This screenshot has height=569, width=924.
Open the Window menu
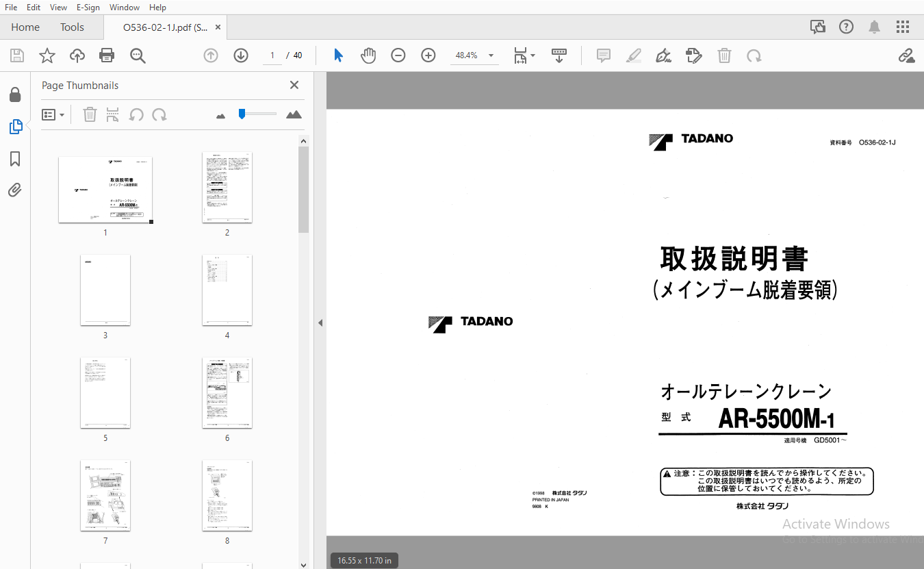pyautogui.click(x=125, y=8)
